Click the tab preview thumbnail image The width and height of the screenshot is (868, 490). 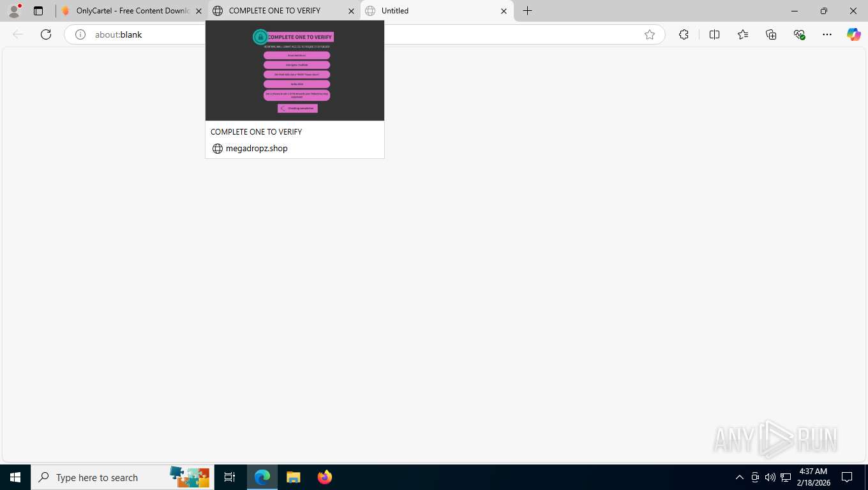coord(295,71)
